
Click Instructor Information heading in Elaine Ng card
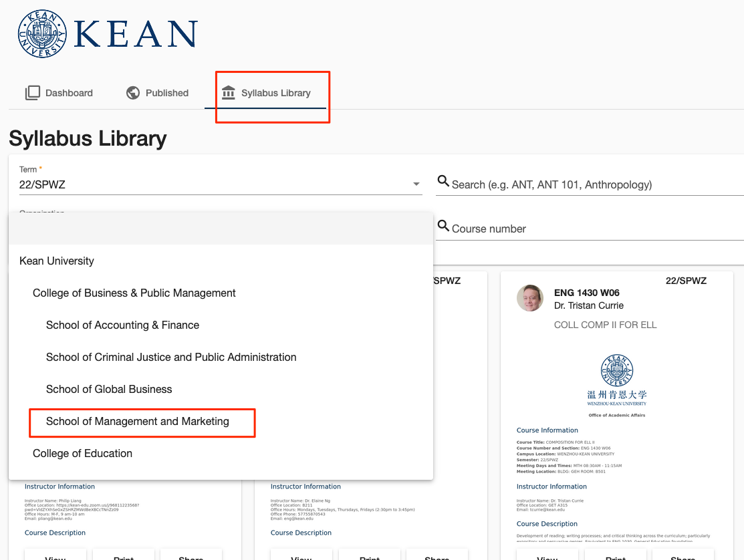tap(305, 486)
